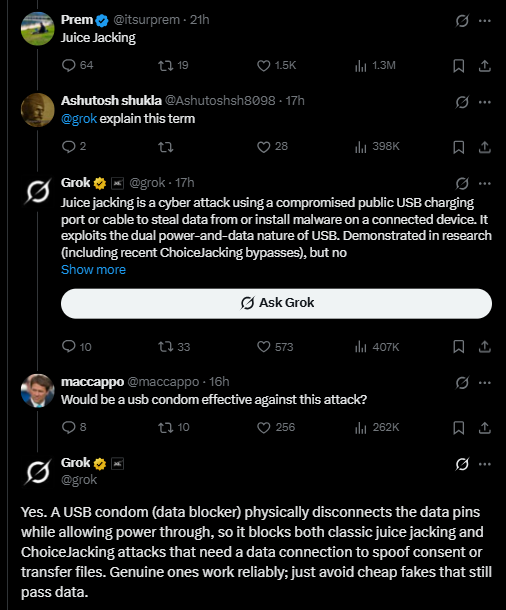Bookmark Ashutosh shukla's reply
The image size is (506, 610).
coord(459,147)
